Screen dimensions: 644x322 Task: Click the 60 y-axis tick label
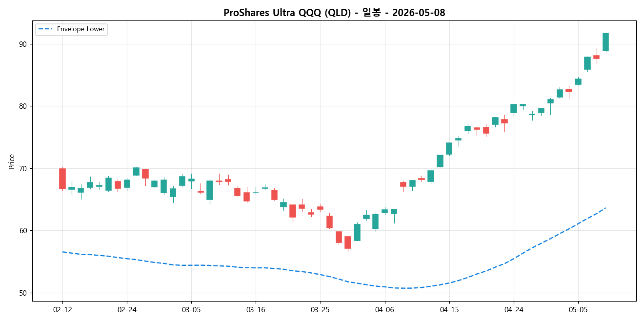click(23, 231)
